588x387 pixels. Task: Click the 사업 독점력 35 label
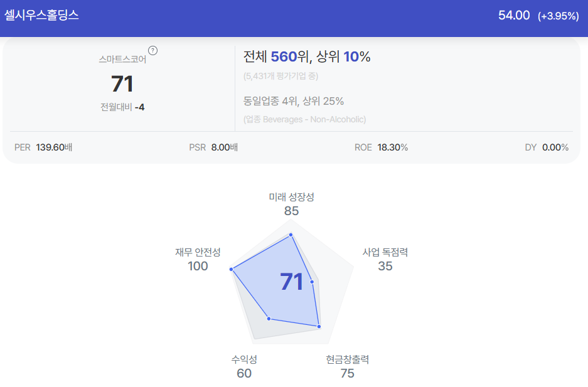point(385,259)
